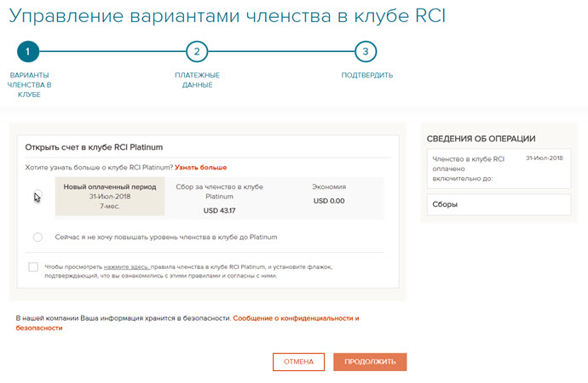
Task: Click the Сборы row in operation details
Action: click(x=499, y=204)
